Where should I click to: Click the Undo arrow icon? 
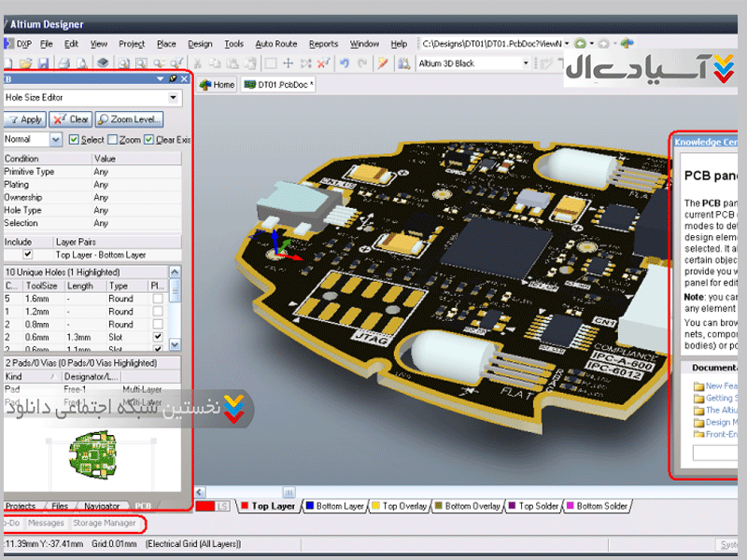tap(345, 63)
